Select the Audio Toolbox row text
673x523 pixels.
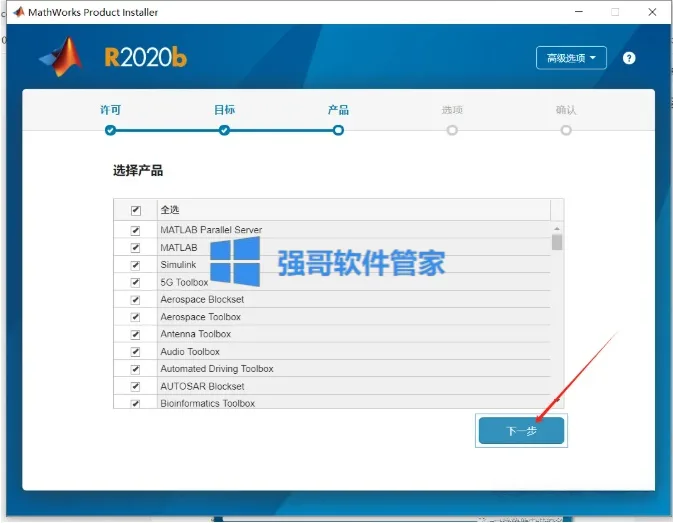click(x=190, y=352)
